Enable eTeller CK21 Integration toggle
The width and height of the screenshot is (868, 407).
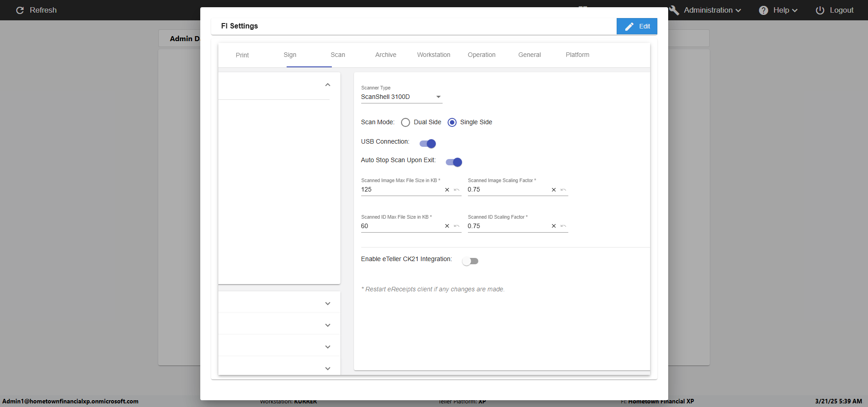[470, 261]
